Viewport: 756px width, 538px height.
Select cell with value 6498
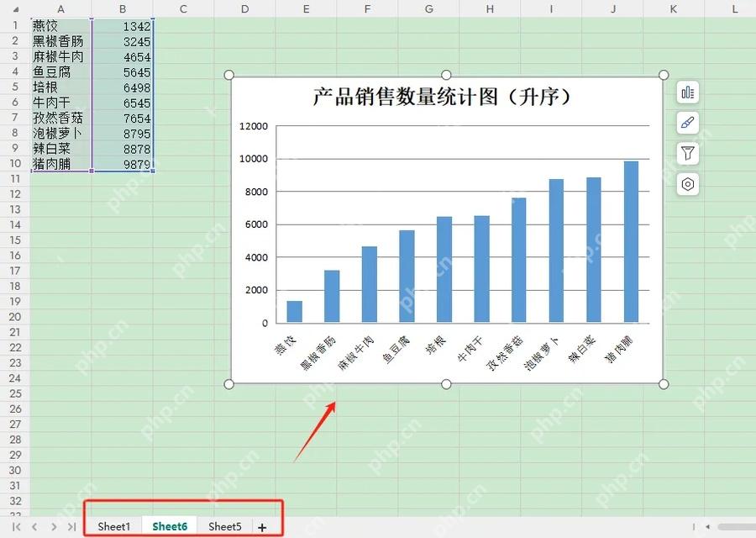(x=123, y=87)
